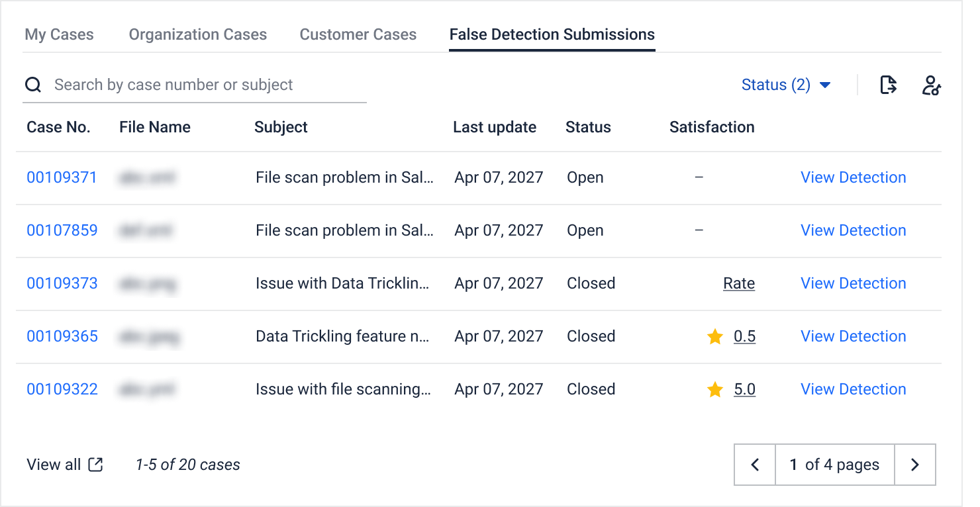Open external link icon next to View all
This screenshot has height=507, width=980.
pyautogui.click(x=96, y=465)
